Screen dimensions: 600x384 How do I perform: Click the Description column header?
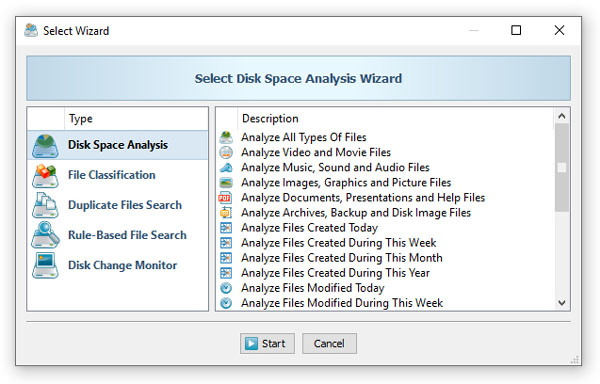[396, 119]
